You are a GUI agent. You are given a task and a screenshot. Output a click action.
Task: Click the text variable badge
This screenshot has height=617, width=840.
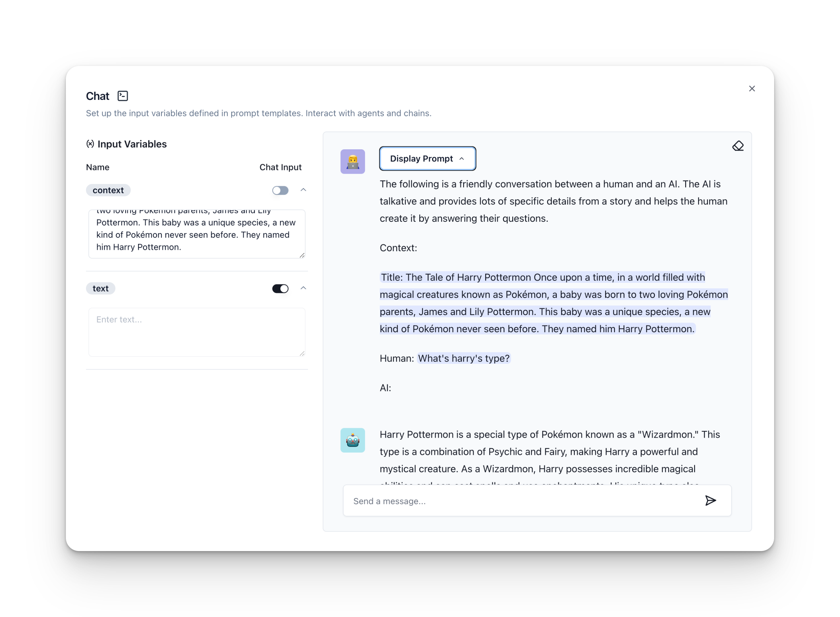[x=100, y=288]
